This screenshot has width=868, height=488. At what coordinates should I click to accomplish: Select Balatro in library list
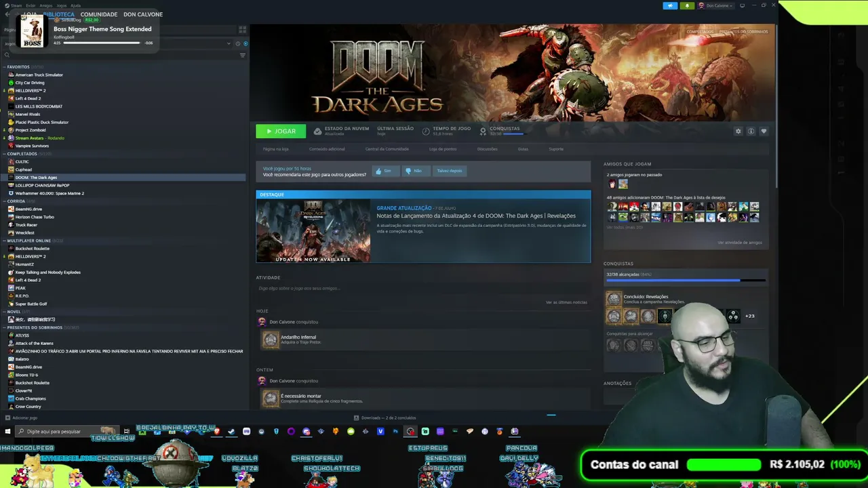[22, 359]
